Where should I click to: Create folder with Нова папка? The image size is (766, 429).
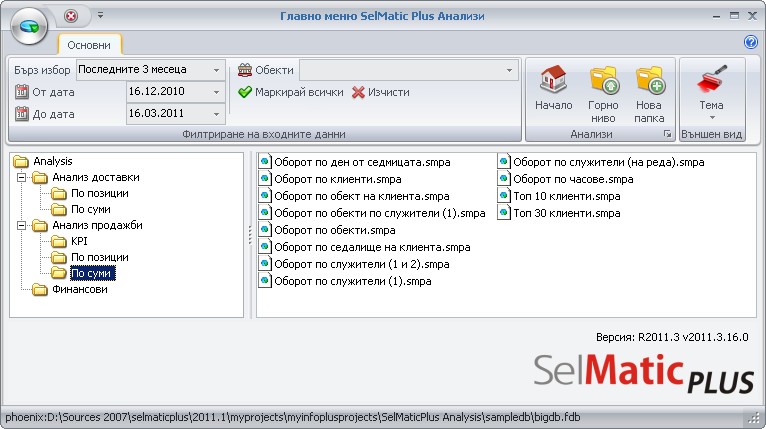click(x=649, y=94)
